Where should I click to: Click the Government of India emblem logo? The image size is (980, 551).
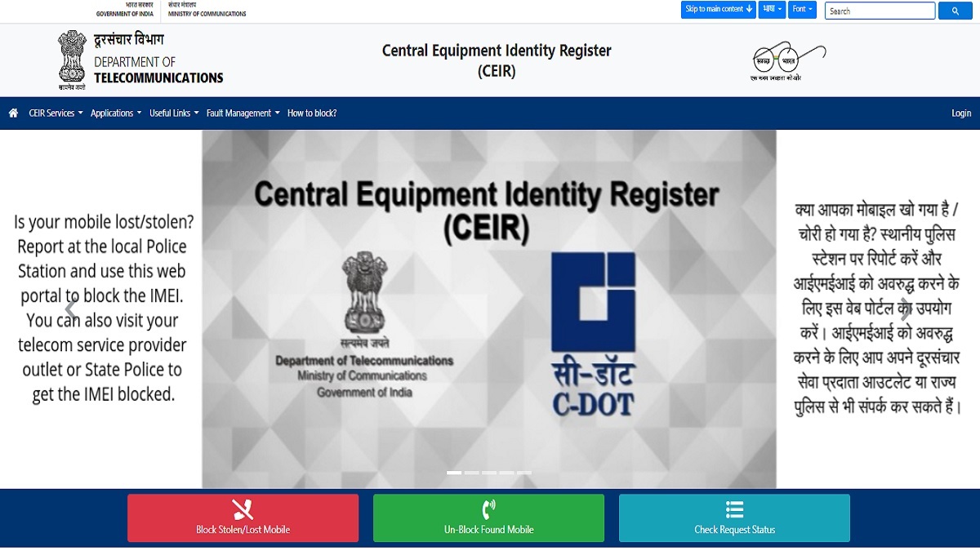pyautogui.click(x=72, y=60)
